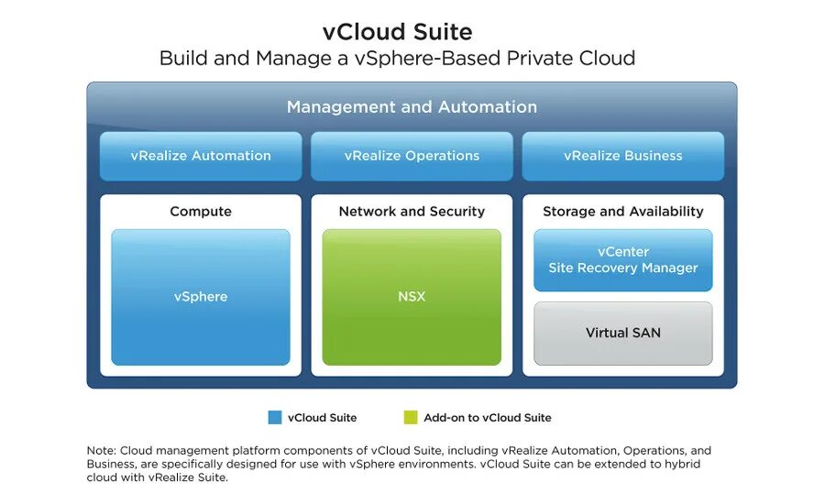Click the blue vSphere block

click(201, 297)
